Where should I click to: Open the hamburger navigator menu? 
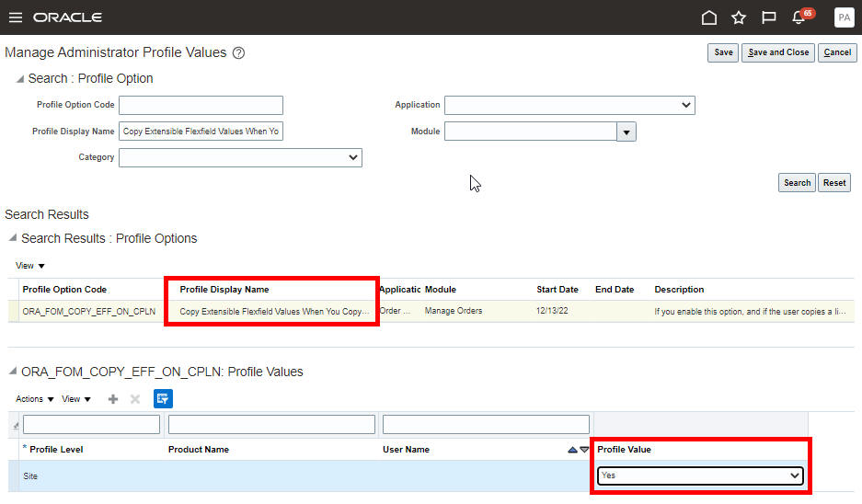coord(16,17)
